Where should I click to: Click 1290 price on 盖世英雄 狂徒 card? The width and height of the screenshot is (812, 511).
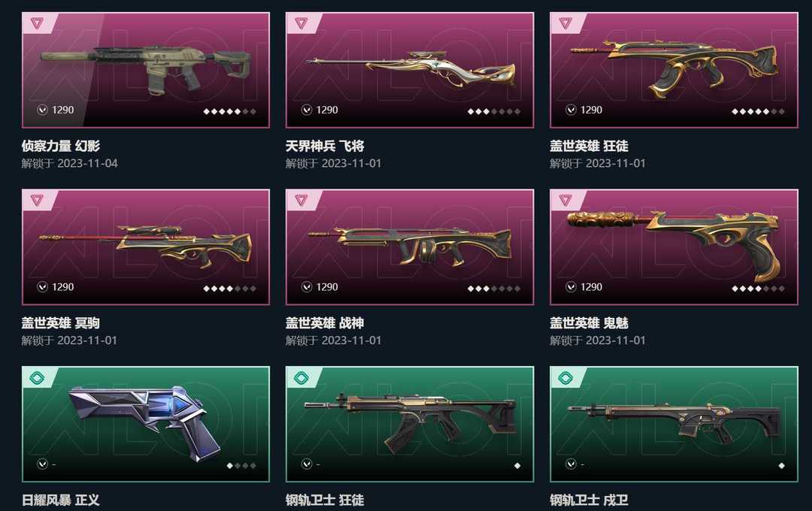pyautogui.click(x=591, y=110)
